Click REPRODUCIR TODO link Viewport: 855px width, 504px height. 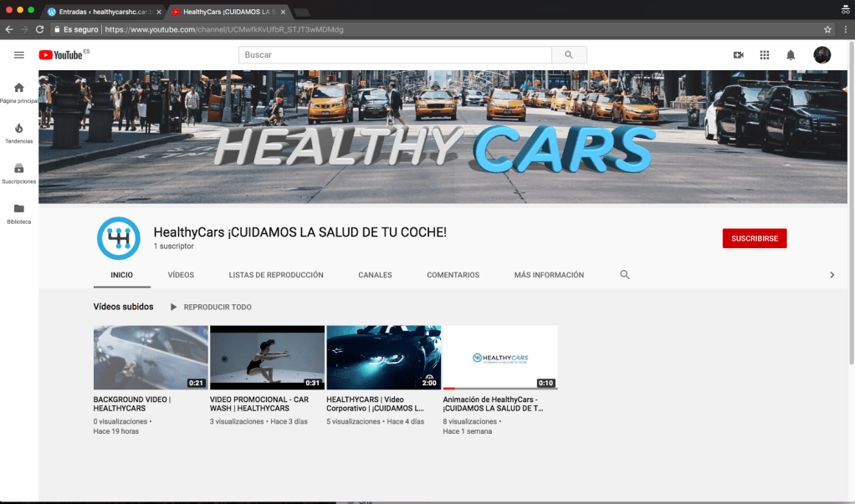(x=210, y=308)
